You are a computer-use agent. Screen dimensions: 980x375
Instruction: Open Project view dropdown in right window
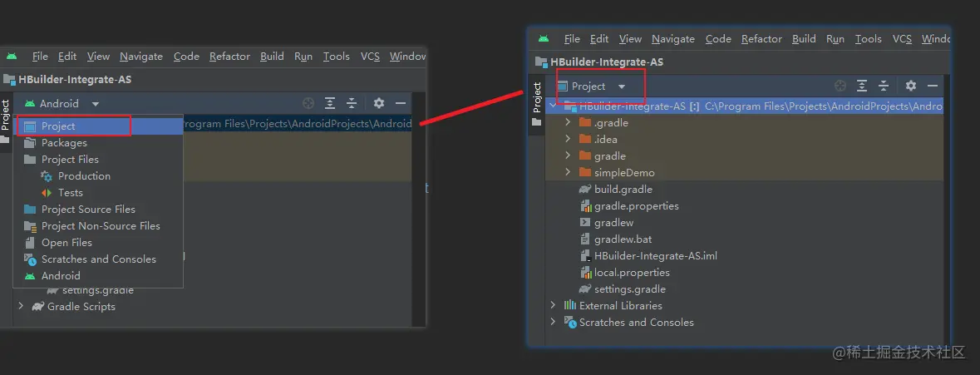[593, 86]
